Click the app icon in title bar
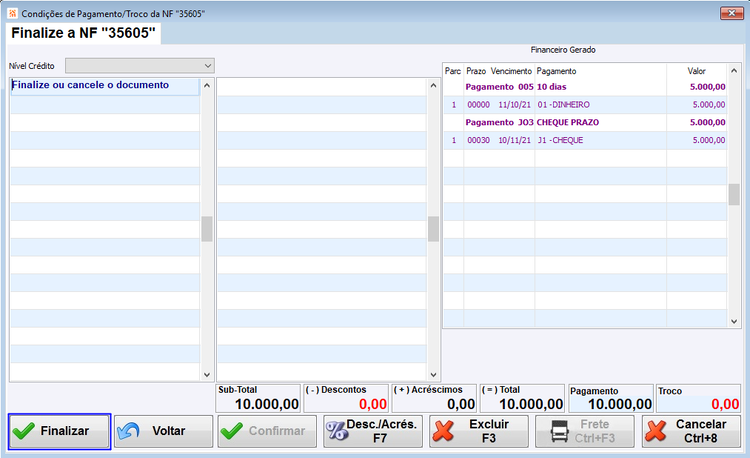750x458 pixels. click(12, 13)
